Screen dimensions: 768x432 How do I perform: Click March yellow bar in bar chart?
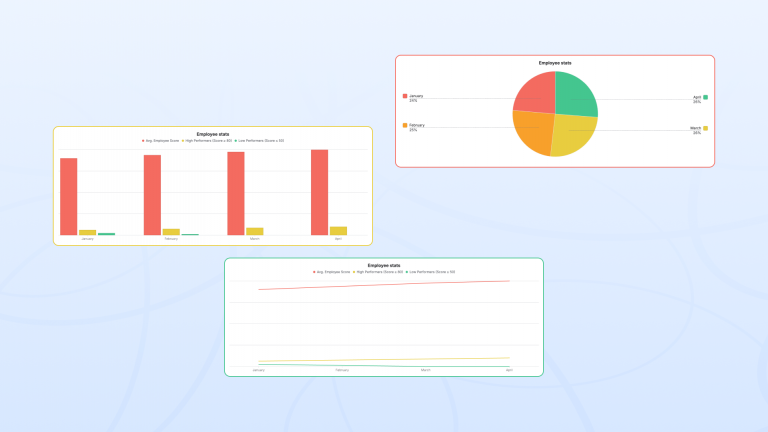pos(255,232)
